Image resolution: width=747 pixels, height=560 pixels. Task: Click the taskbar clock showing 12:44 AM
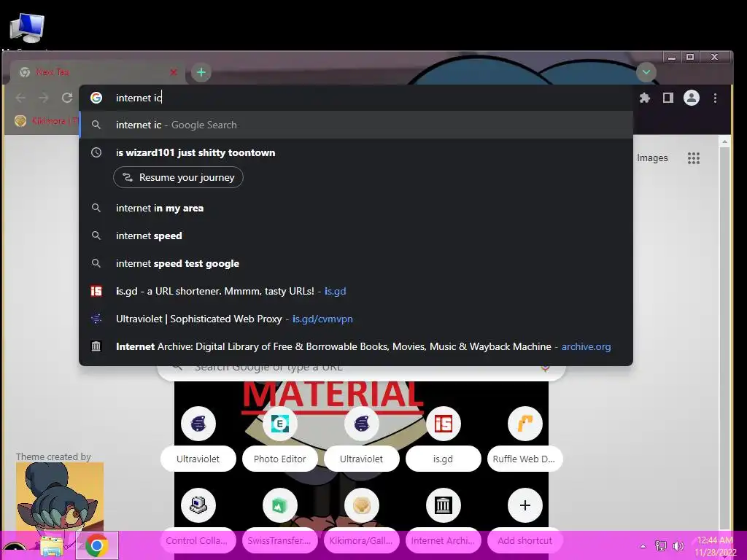point(716,546)
